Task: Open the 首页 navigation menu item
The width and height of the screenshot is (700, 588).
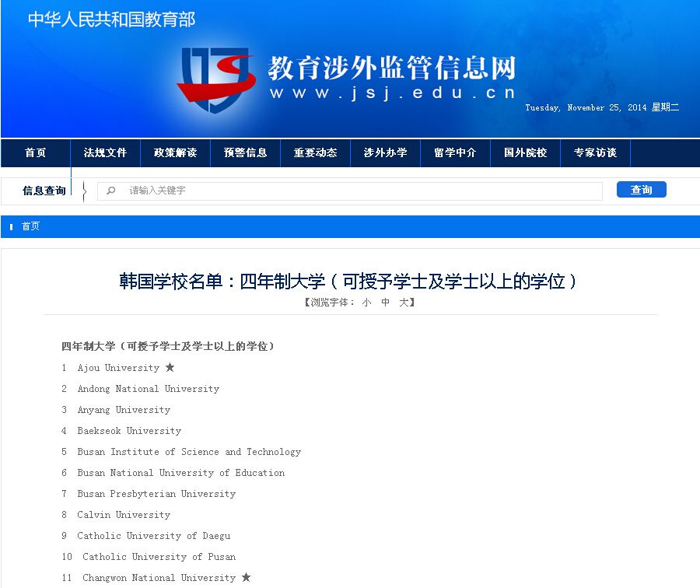Action: 35,153
